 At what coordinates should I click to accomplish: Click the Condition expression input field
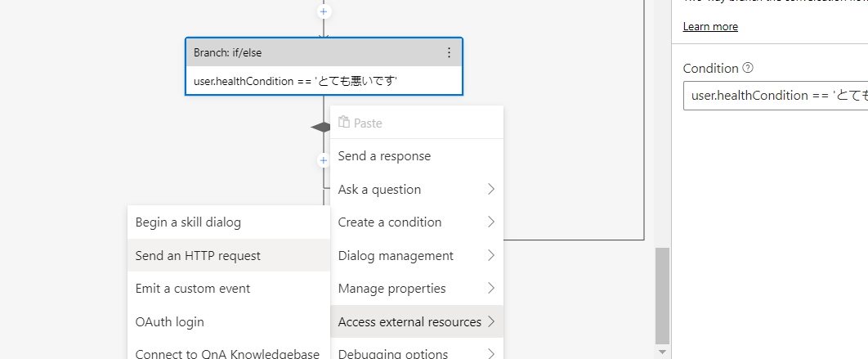[x=775, y=96]
